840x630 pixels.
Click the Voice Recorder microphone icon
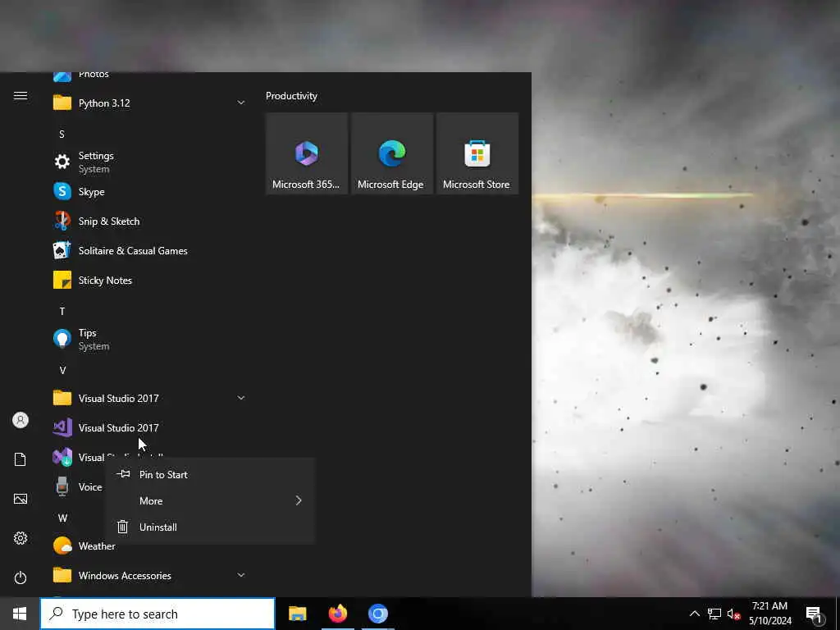62,486
